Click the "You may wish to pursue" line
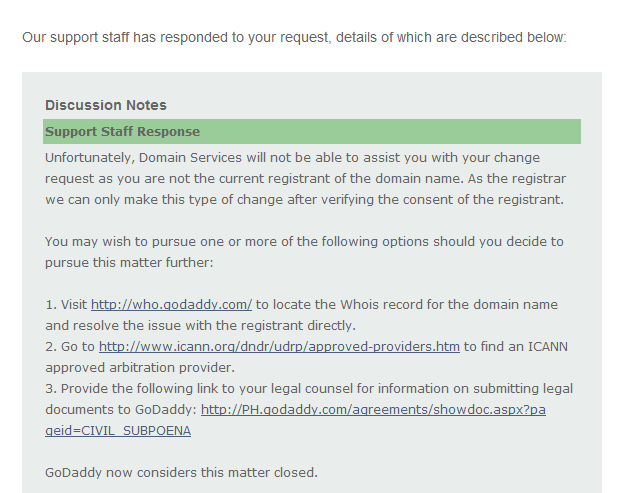 (304, 241)
